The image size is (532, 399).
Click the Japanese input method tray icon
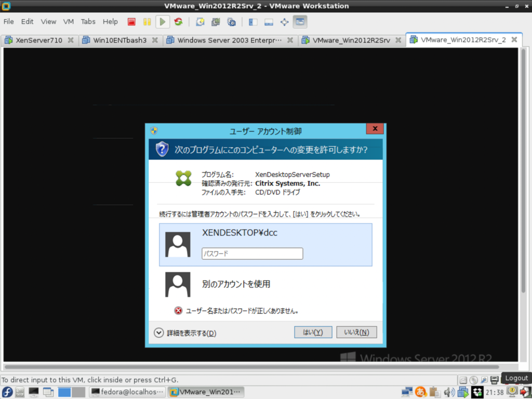(421, 392)
